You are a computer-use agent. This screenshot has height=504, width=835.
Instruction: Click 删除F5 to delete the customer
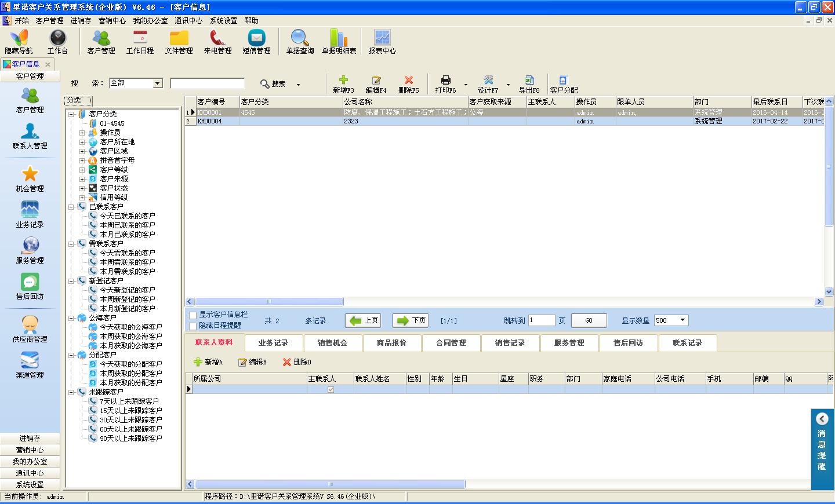(408, 85)
